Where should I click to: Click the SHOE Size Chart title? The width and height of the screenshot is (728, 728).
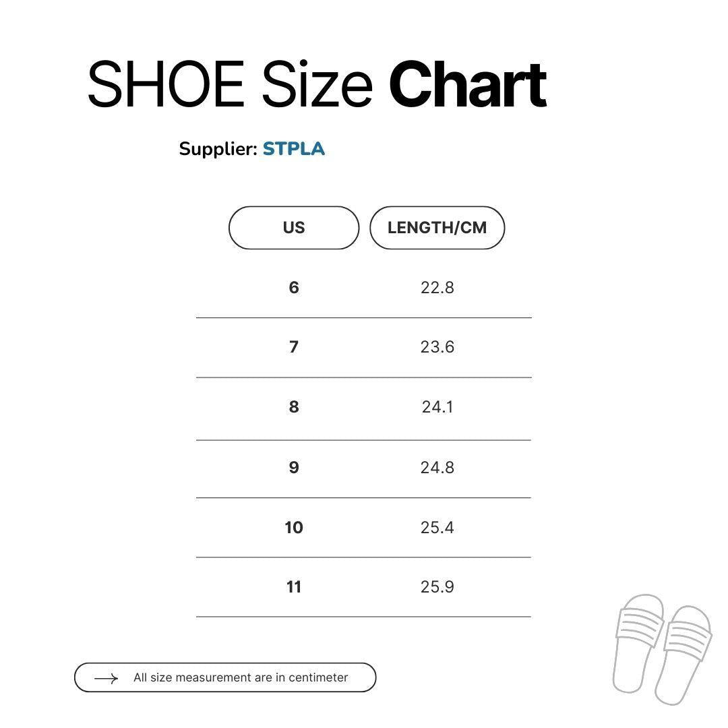pos(317,85)
